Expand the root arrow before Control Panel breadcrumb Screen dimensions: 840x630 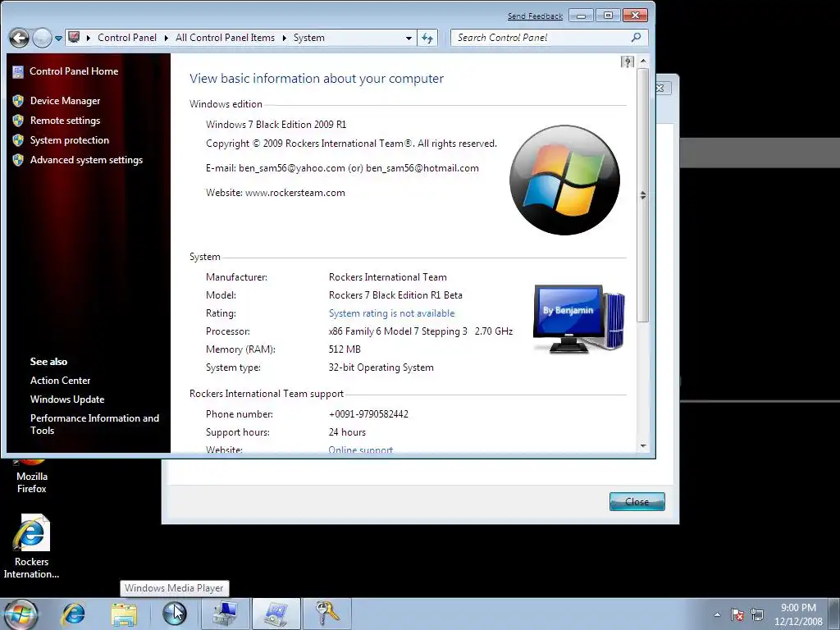[89, 38]
